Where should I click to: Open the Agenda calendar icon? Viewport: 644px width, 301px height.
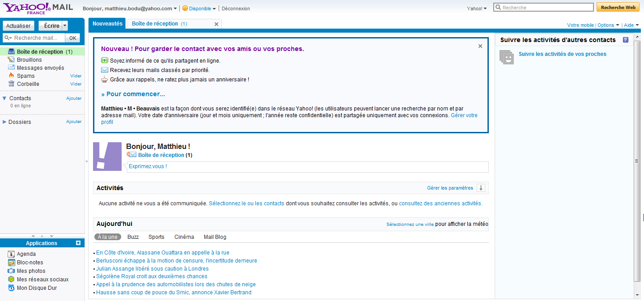[12, 254]
